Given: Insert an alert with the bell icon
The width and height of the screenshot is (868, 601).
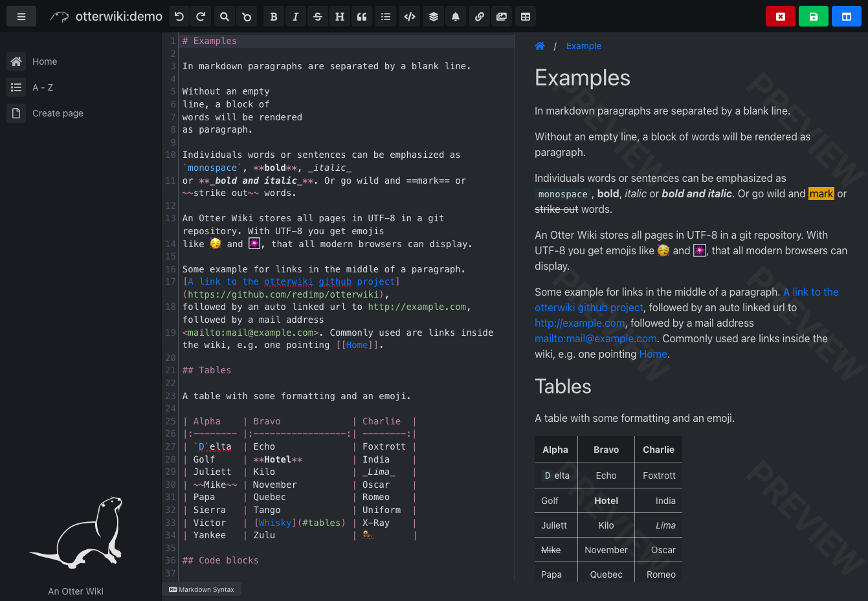Looking at the screenshot, I should click(x=456, y=17).
